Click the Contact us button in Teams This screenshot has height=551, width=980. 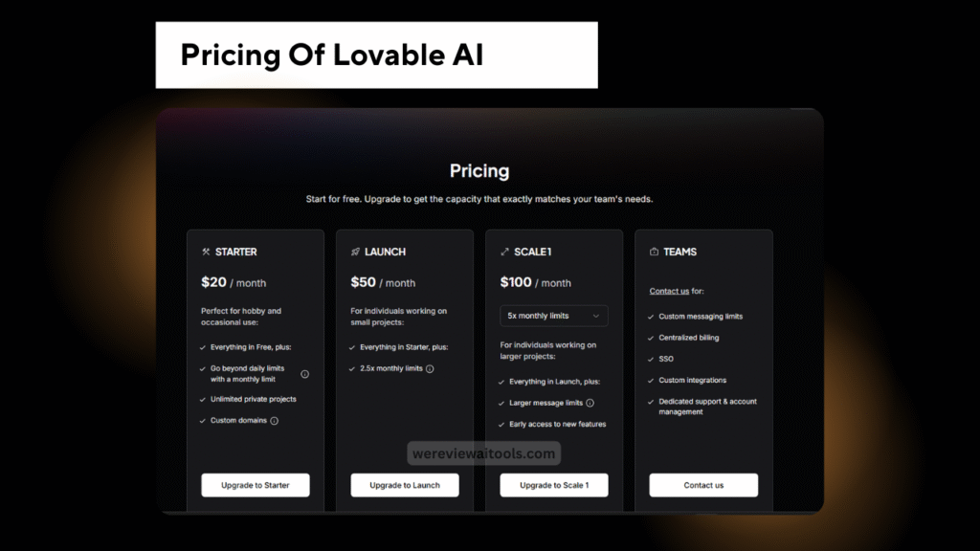click(703, 485)
